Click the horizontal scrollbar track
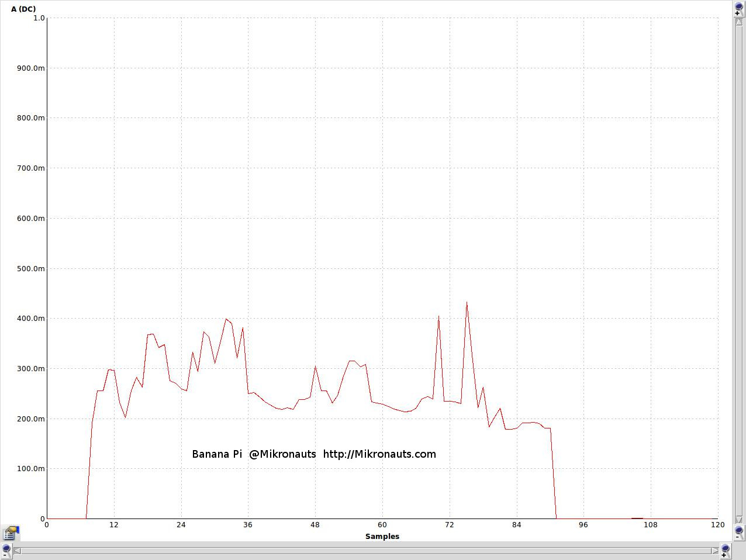The width and height of the screenshot is (746, 560). pyautogui.click(x=366, y=551)
